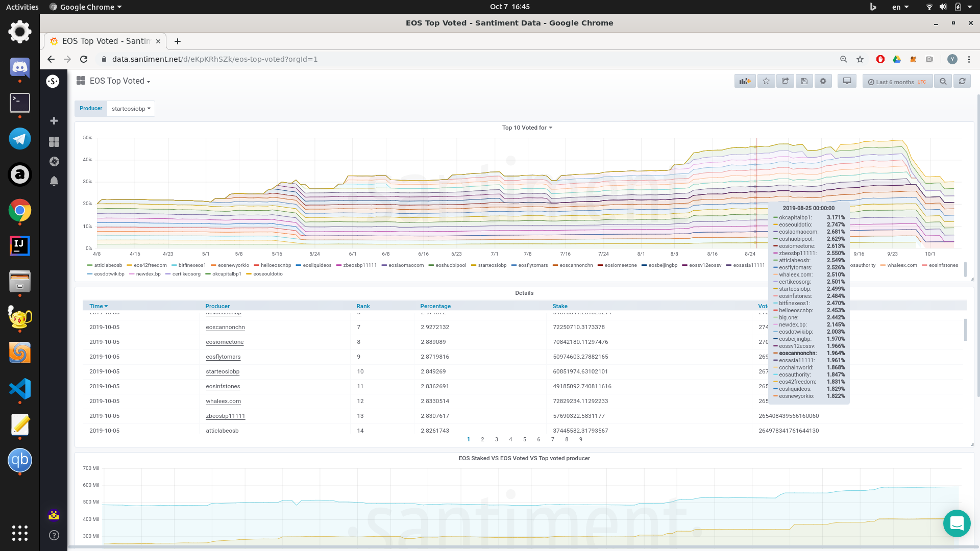This screenshot has width=980, height=551.
Task: Open Chrome three-dot menu
Action: 969,59
